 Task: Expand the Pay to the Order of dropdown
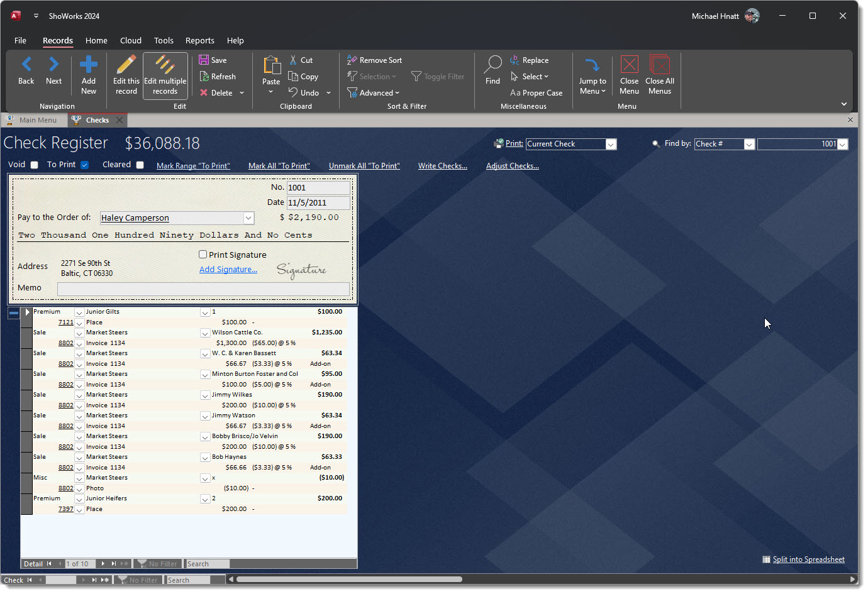(x=248, y=218)
